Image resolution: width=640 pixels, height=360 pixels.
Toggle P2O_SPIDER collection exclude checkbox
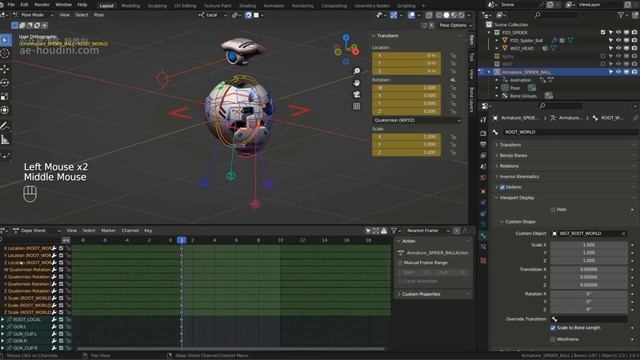603,32
